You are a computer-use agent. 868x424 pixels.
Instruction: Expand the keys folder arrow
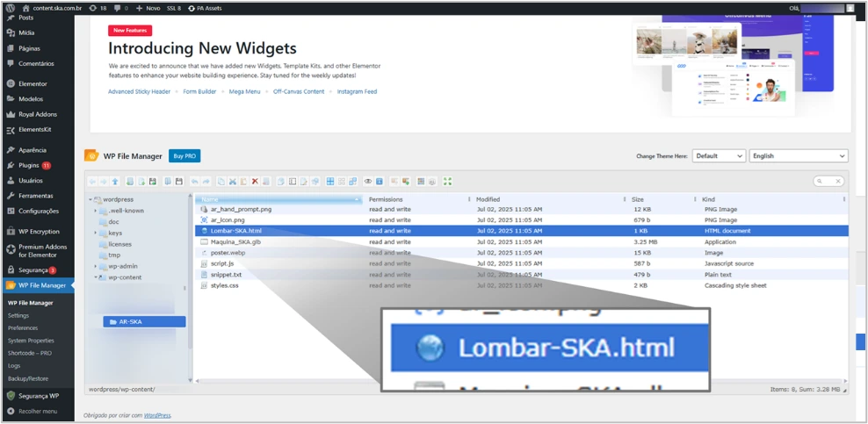95,234
